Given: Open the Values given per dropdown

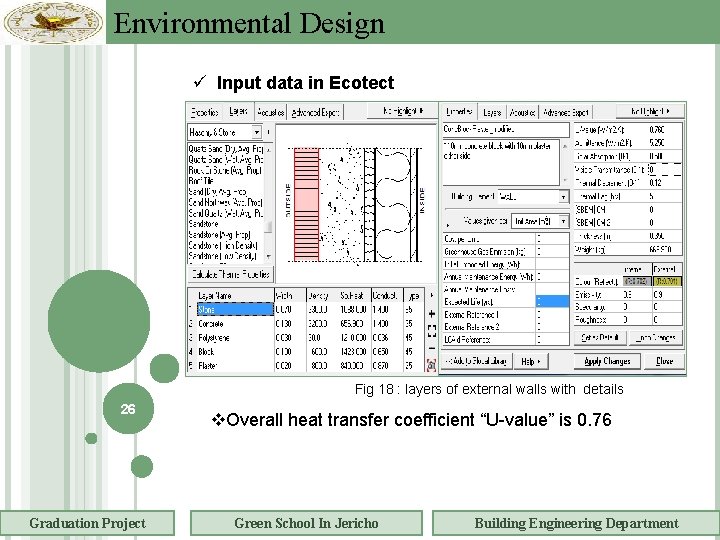Looking at the screenshot, I should (x=563, y=221).
